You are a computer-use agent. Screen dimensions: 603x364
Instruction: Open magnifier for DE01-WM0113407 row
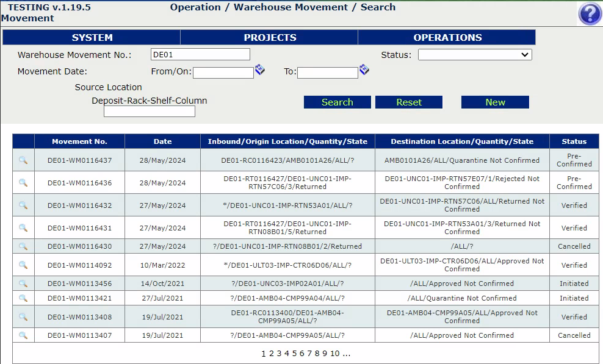[23, 335]
